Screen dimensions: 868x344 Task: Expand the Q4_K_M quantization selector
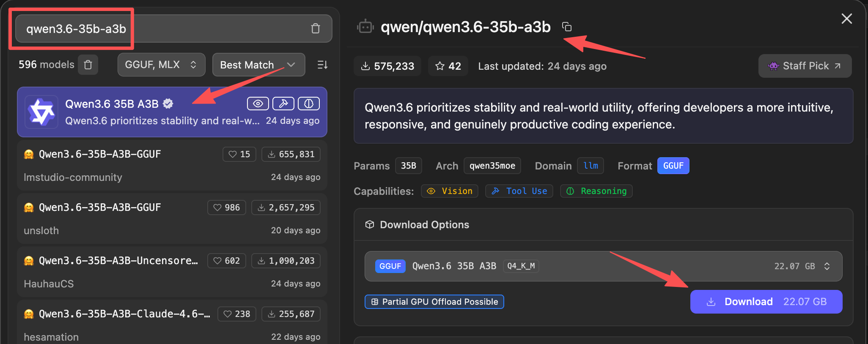click(603, 266)
